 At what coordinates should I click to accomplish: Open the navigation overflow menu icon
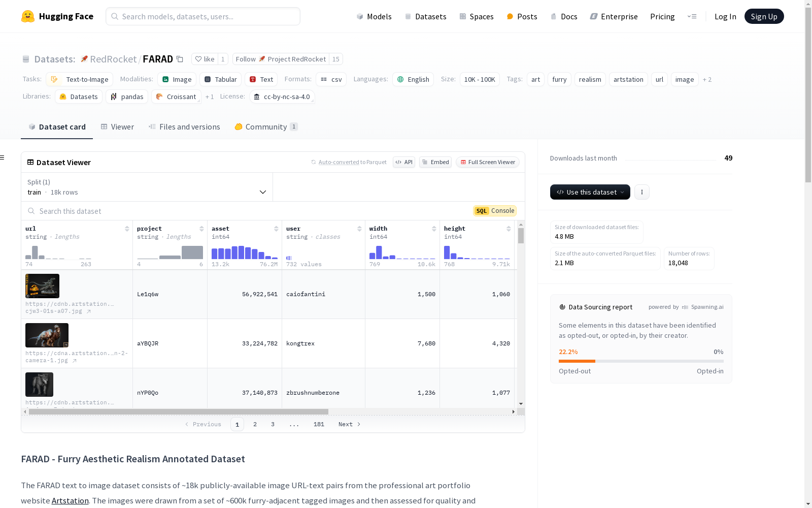pyautogui.click(x=692, y=16)
